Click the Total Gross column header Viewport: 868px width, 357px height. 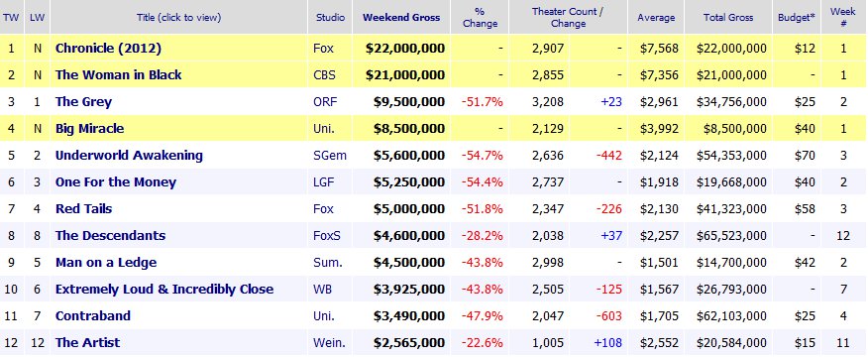coord(728,17)
